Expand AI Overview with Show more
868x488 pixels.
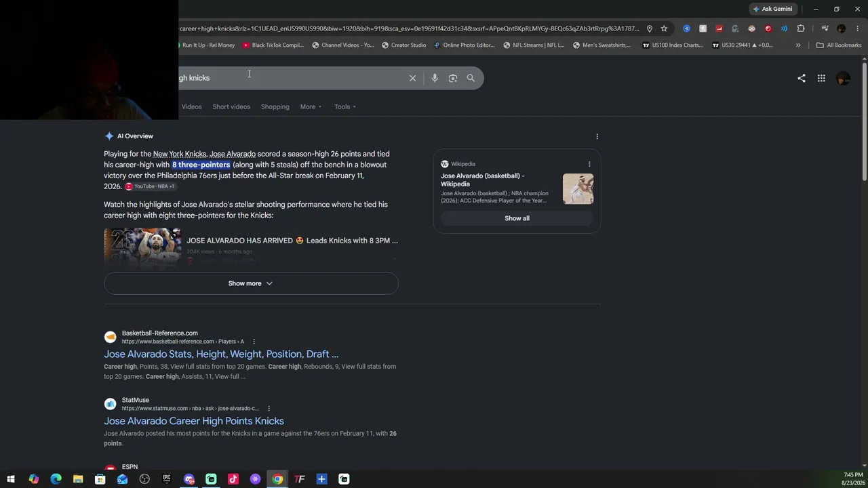[251, 283]
